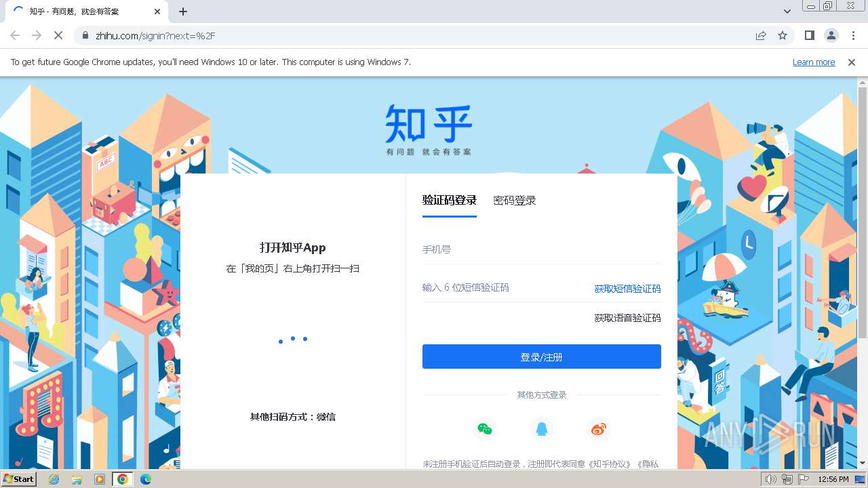Viewport: 868px width, 488px height.
Task: Open Microsoft Edge from taskbar
Action: coord(146,479)
